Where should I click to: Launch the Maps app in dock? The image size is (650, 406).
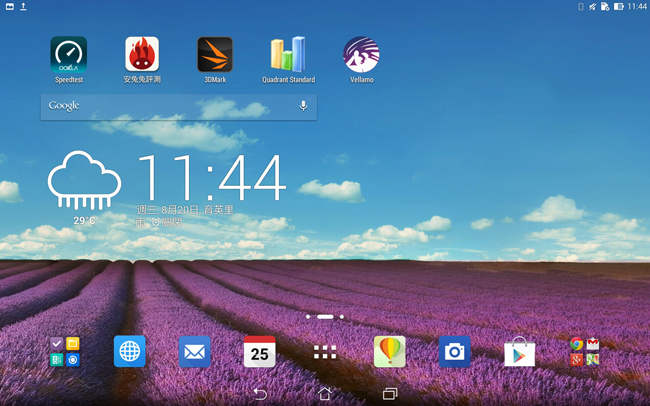pos(389,351)
